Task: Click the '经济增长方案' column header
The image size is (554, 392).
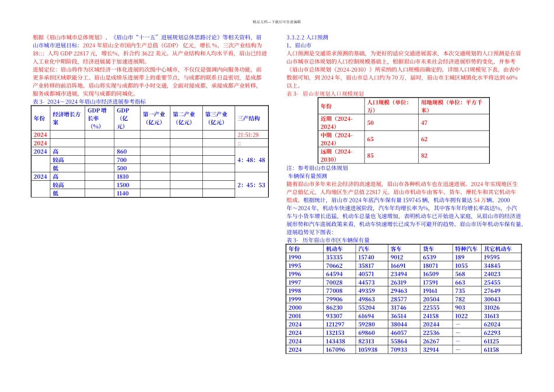Action: 66,118
